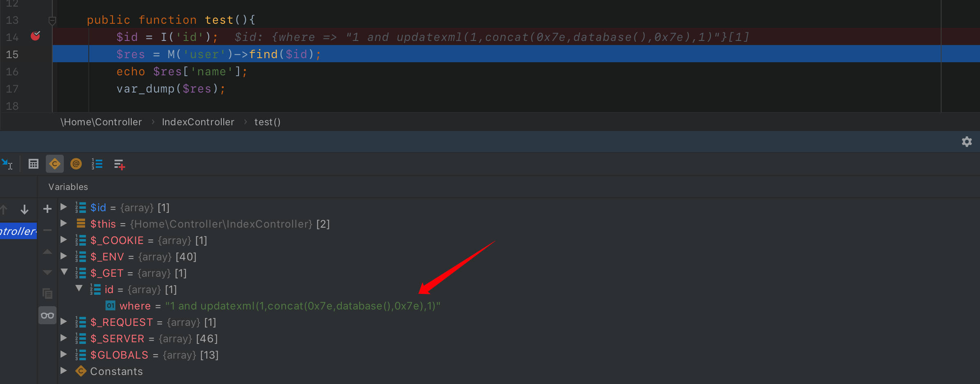The width and height of the screenshot is (980, 384).
Task: Click the blue jump-to-cursor arrow icon
Action: click(x=7, y=164)
